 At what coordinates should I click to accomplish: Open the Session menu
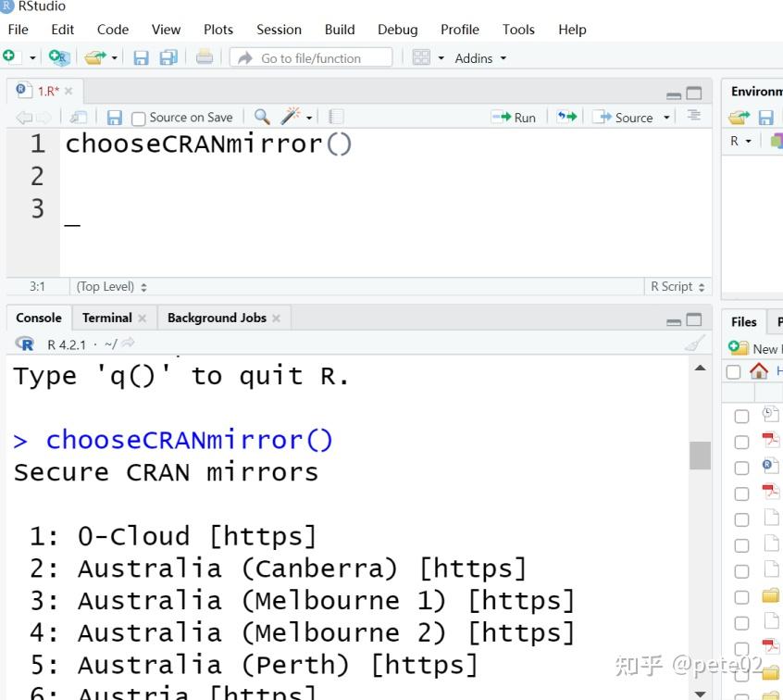pyautogui.click(x=279, y=30)
